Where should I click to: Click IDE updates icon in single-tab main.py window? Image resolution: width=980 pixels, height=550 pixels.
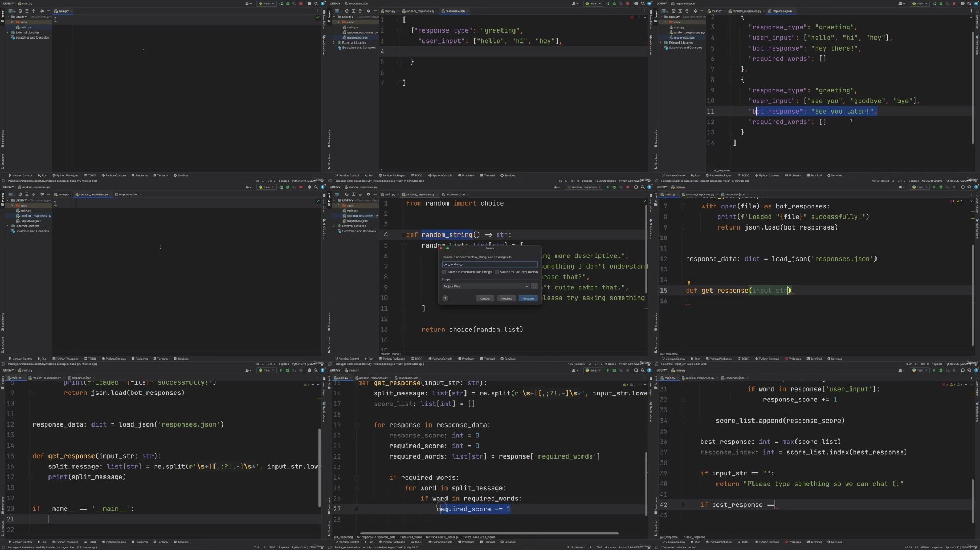coord(323,3)
